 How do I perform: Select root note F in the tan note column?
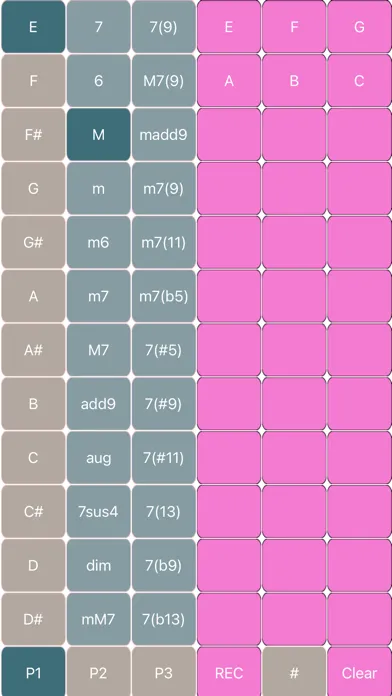33,81
